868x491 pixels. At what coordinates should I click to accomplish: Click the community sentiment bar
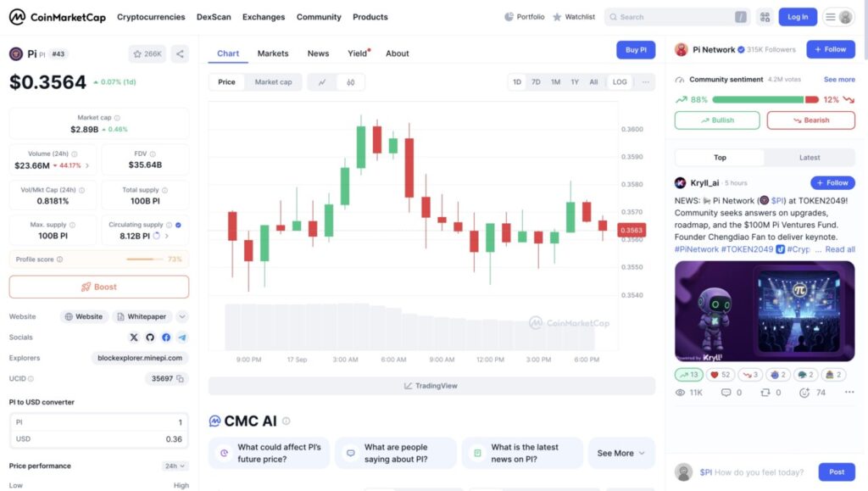[765, 99]
